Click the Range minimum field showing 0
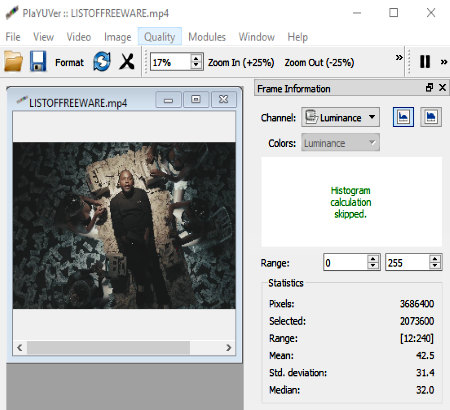The height and width of the screenshot is (410, 450). (x=346, y=263)
